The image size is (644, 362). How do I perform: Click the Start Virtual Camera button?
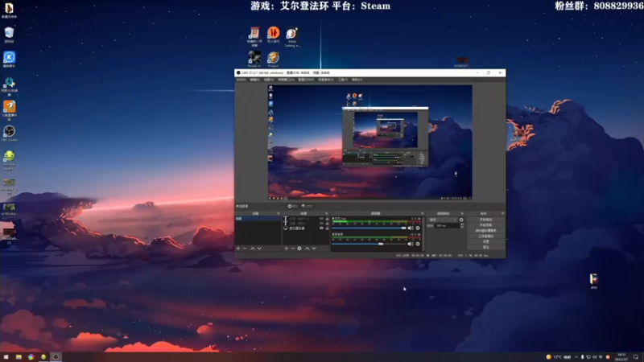click(486, 231)
